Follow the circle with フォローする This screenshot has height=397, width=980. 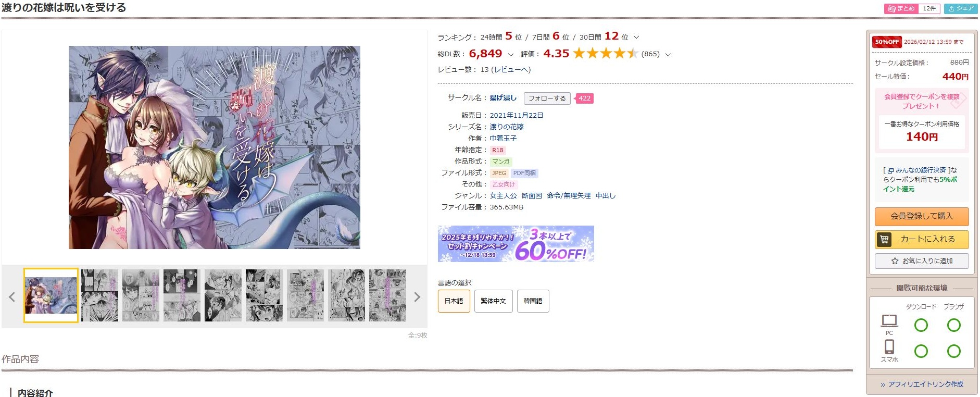(547, 98)
